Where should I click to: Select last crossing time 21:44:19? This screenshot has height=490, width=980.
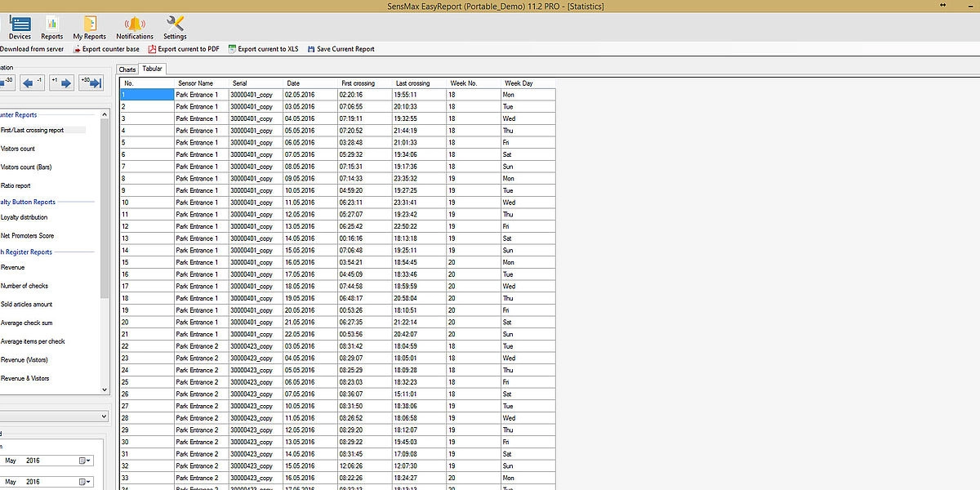(x=420, y=131)
